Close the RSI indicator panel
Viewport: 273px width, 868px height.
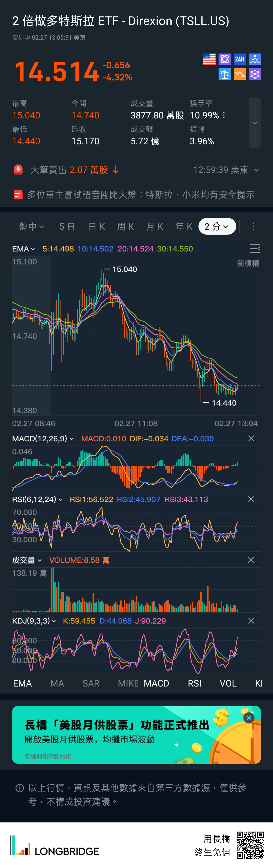pos(251,499)
